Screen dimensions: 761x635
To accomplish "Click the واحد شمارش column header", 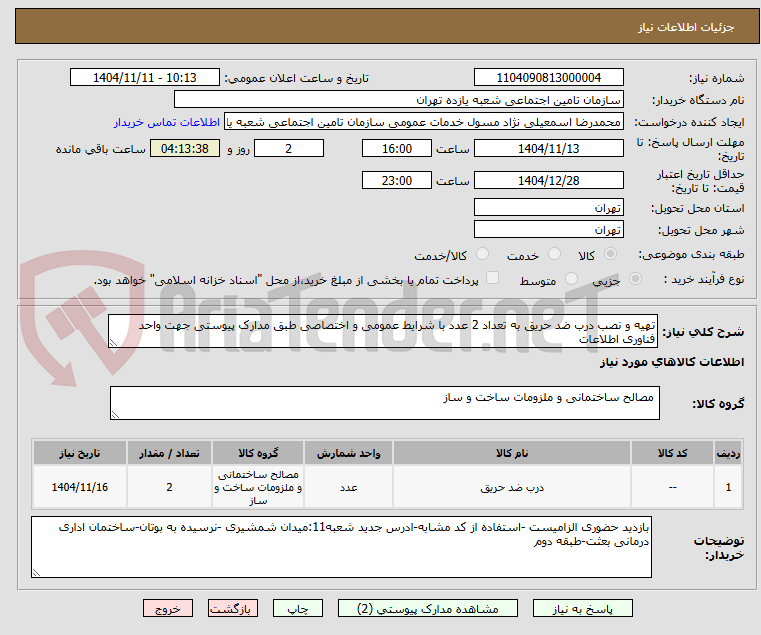I will coord(348,453).
